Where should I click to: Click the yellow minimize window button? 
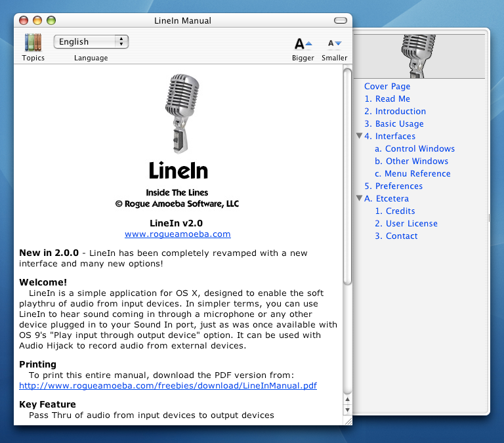(37, 20)
